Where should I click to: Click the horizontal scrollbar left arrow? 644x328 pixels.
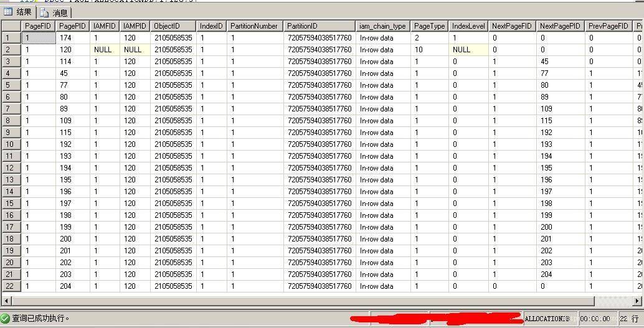(x=6, y=301)
